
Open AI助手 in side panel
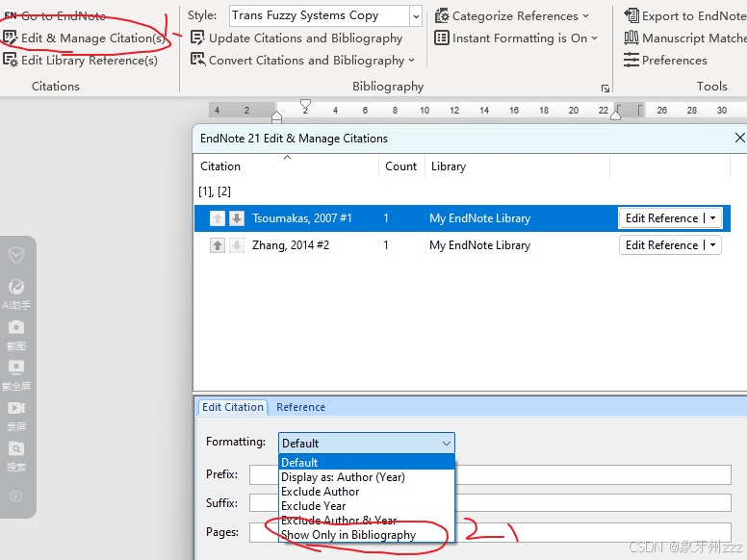pyautogui.click(x=16, y=294)
